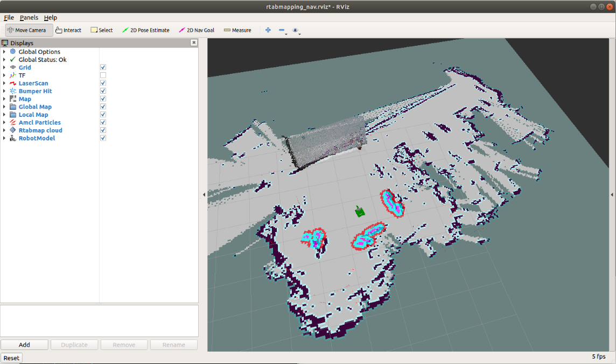Click the Add display button

pyautogui.click(x=24, y=345)
